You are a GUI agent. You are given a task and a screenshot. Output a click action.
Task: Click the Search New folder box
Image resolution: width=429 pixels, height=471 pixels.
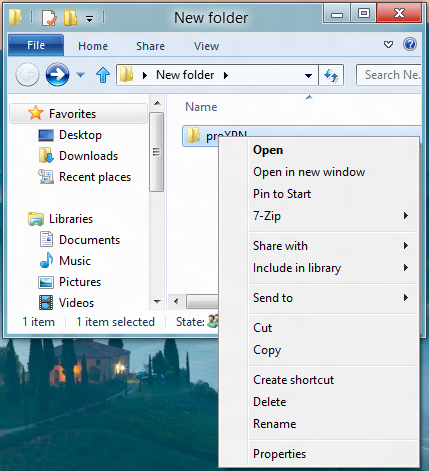[x=390, y=75]
